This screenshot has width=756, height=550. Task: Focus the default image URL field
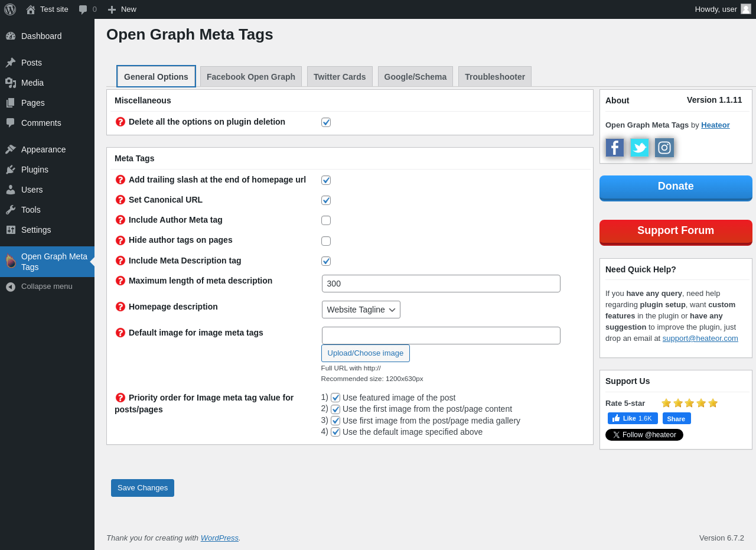[x=441, y=336]
